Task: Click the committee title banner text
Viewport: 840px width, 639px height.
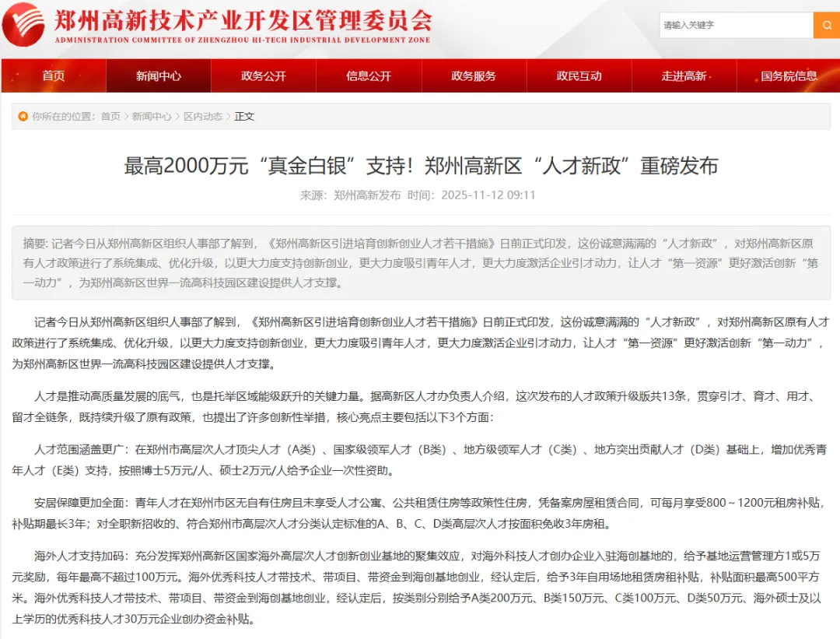Action: (243, 20)
